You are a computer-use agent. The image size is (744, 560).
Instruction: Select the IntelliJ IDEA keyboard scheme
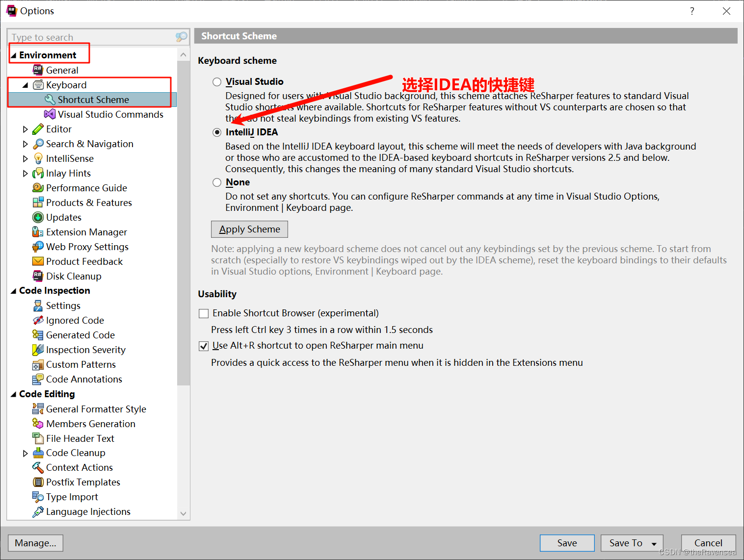pyautogui.click(x=217, y=132)
